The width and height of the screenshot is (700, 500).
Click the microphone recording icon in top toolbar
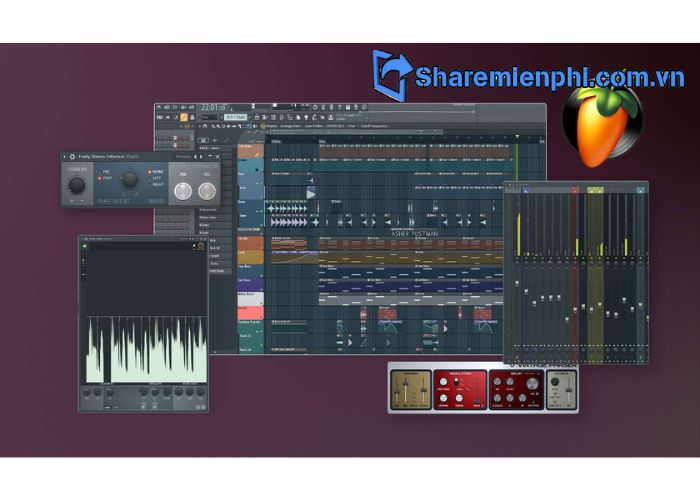coord(331,108)
